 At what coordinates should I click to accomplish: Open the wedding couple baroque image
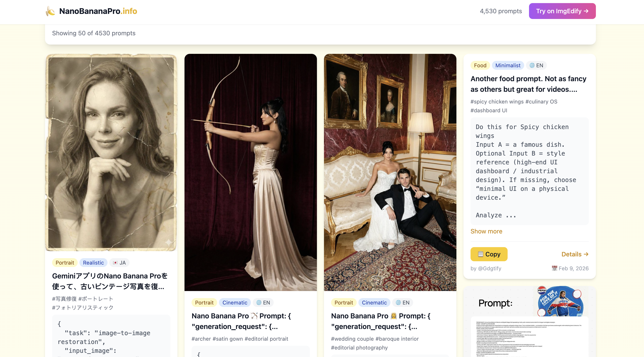pos(390,173)
